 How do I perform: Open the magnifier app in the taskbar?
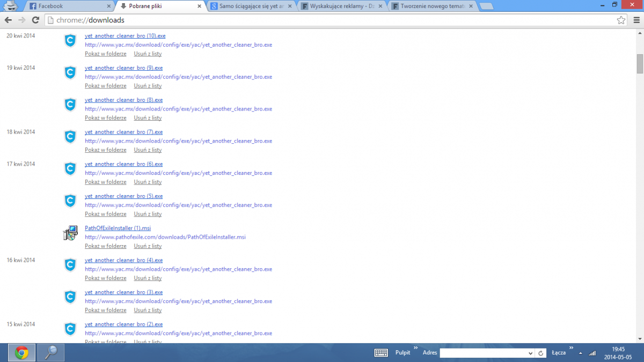click(x=51, y=352)
